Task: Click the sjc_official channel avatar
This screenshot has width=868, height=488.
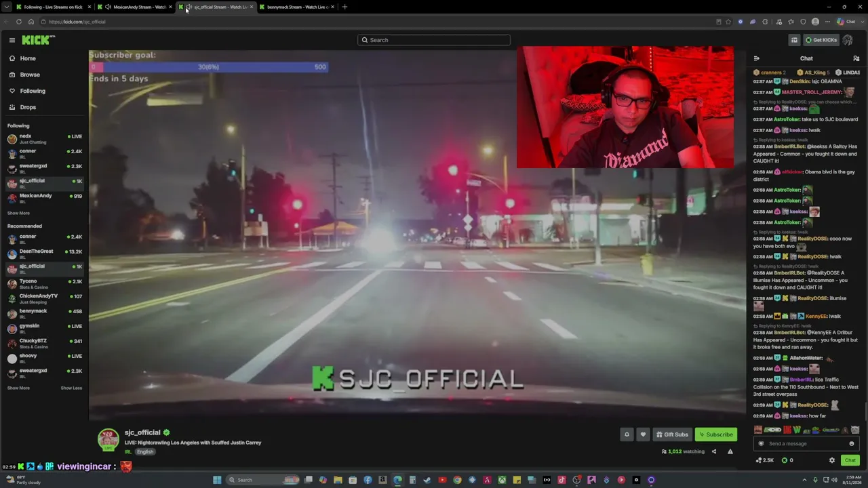Action: tap(108, 440)
